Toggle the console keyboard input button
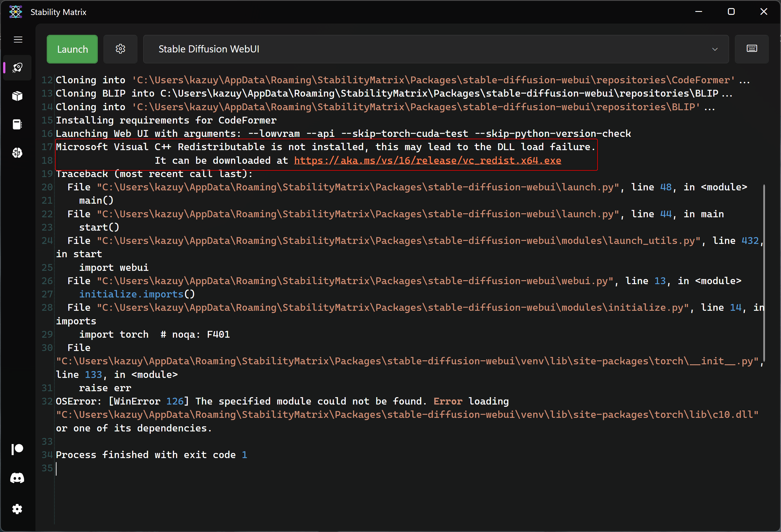This screenshot has height=532, width=781. point(752,49)
